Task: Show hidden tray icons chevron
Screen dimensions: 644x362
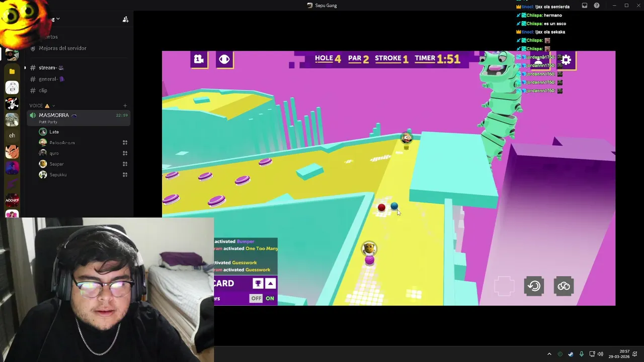Action: pyautogui.click(x=549, y=354)
